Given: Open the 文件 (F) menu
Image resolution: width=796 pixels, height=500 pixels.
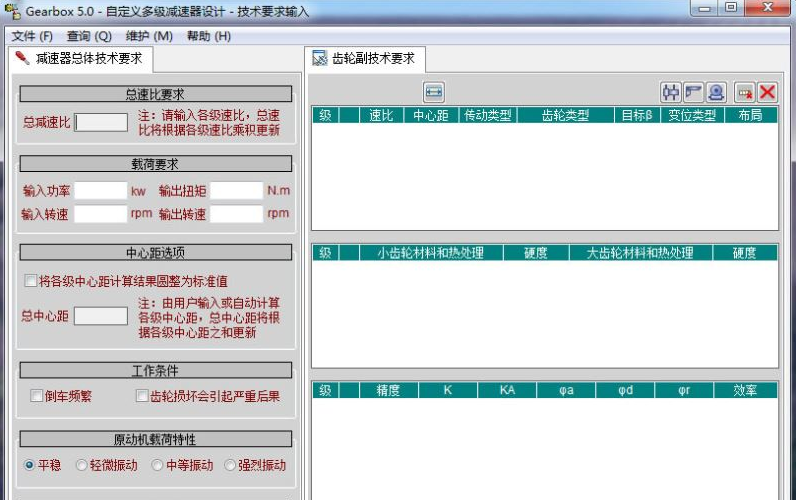Looking at the screenshot, I should [32, 36].
